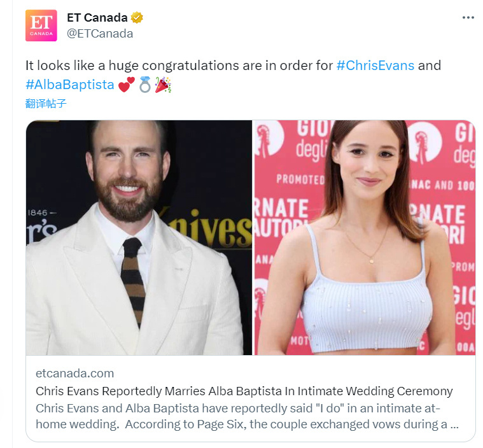Open the #AlbaBaptista hashtag
The image size is (483, 448).
point(69,85)
